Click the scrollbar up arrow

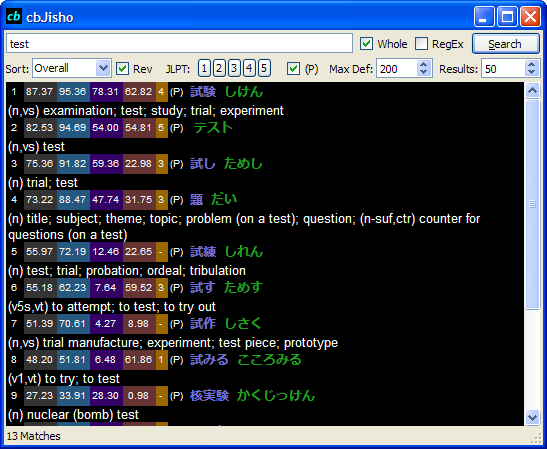point(532,90)
